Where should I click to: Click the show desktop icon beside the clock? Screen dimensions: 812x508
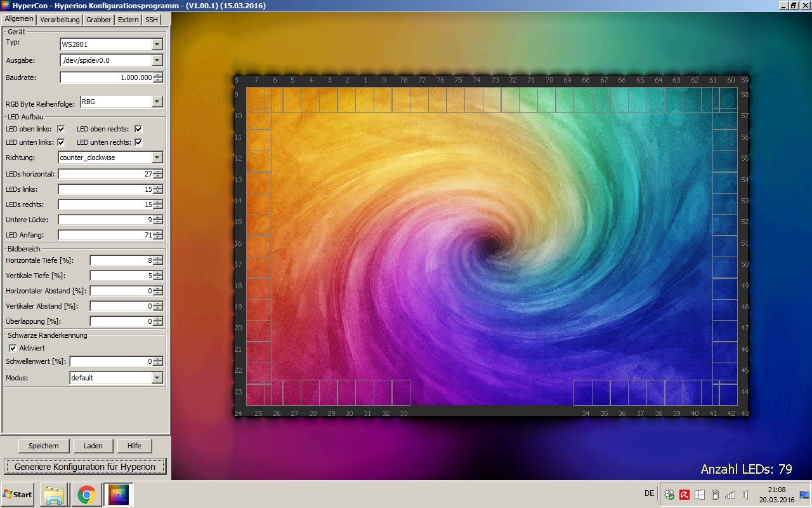tap(804, 495)
